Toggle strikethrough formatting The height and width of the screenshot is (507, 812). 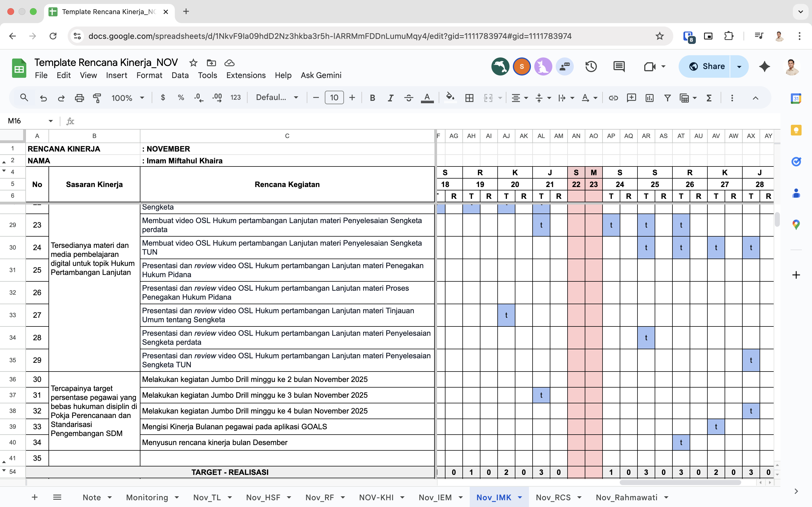click(x=408, y=98)
